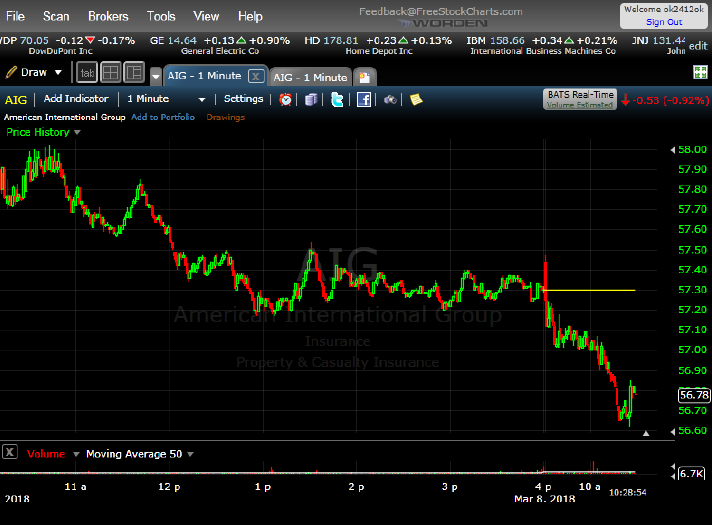Share chart via Twitter icon
712x525 pixels.
coord(337,99)
